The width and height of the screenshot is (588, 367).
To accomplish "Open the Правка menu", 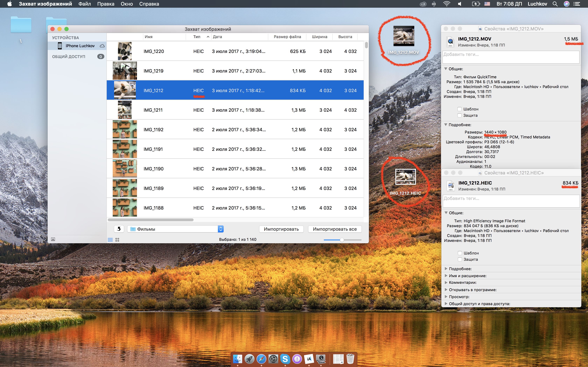I will [x=106, y=4].
